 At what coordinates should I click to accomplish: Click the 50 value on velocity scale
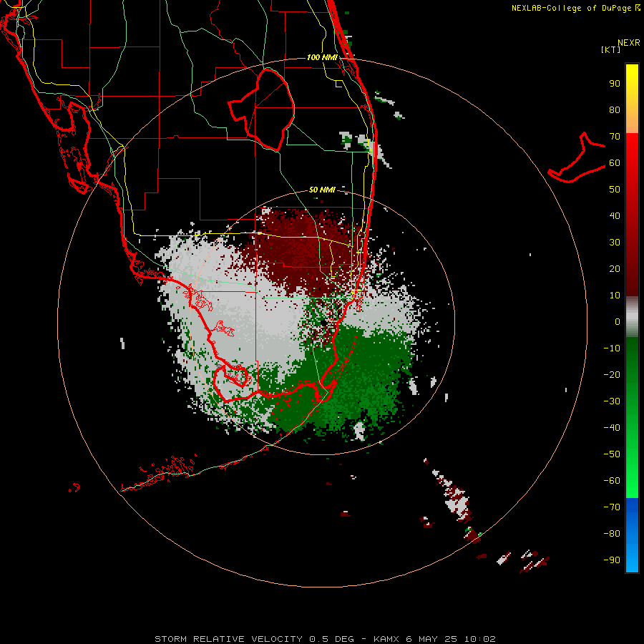tap(615, 190)
